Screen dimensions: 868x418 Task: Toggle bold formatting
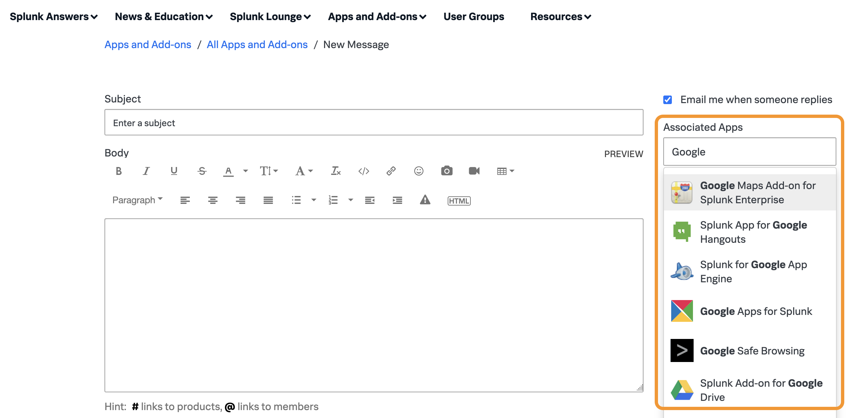click(x=118, y=171)
